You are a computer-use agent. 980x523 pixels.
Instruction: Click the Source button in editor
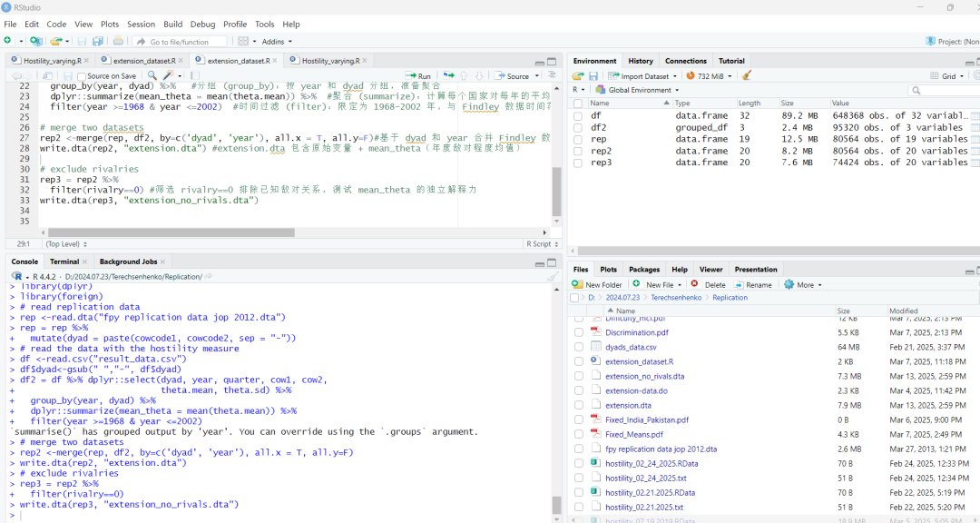tap(512, 75)
